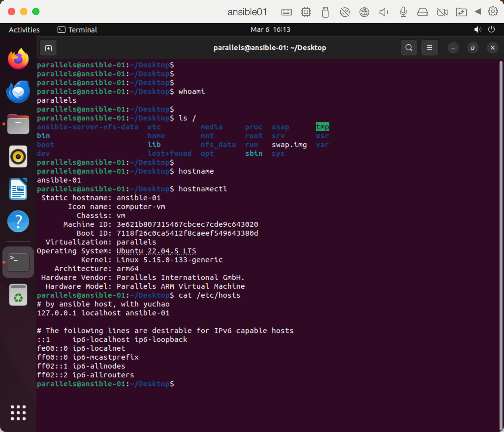
Task: Open the Activities overview
Action: click(x=24, y=30)
